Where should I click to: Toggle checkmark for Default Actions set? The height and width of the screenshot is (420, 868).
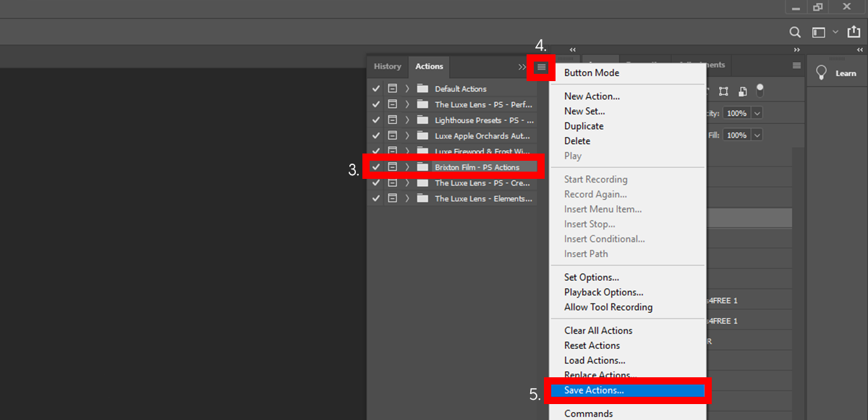[375, 89]
